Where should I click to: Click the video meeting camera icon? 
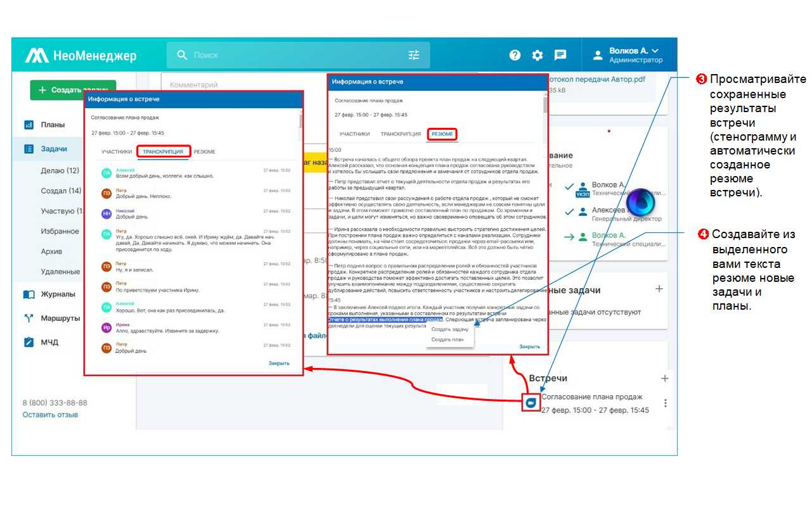click(531, 403)
